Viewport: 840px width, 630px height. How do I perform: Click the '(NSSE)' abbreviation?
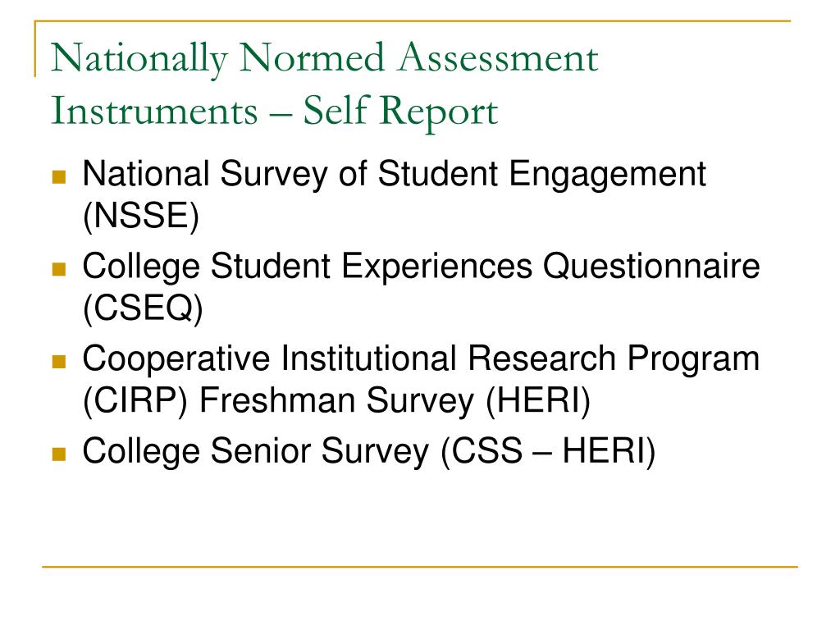click(x=141, y=217)
